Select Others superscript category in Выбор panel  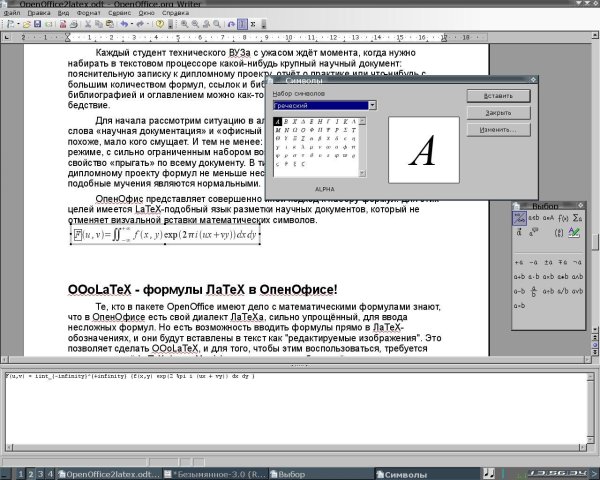(x=534, y=232)
